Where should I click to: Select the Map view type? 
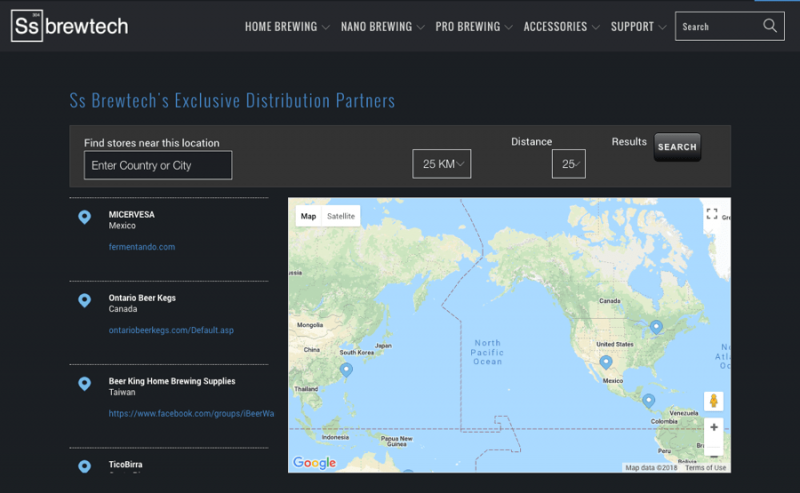coord(308,216)
